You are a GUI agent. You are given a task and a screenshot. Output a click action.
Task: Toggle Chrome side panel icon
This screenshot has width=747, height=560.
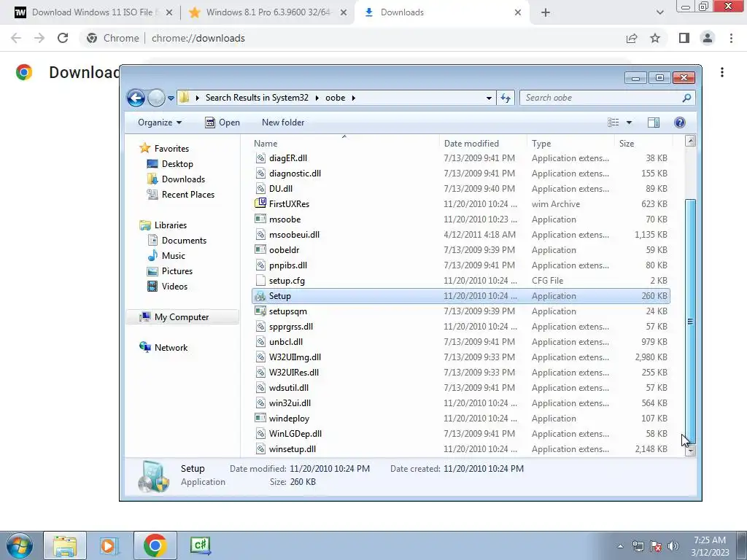[x=684, y=38]
